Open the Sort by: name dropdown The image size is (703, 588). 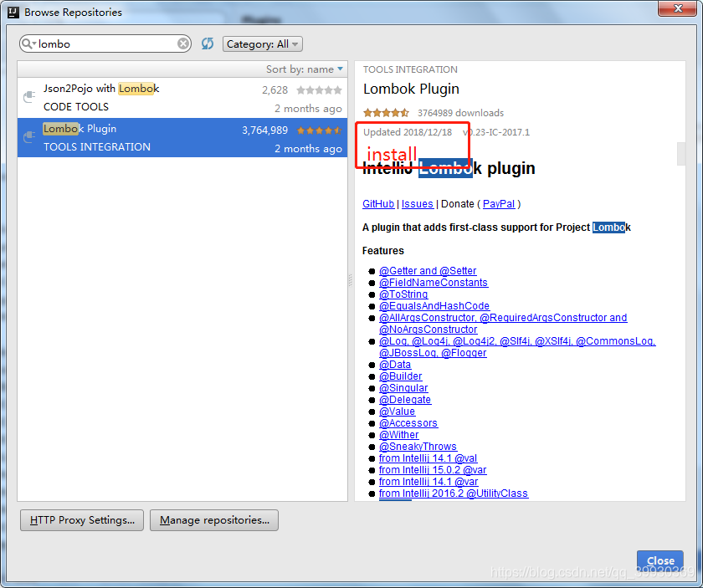(305, 69)
